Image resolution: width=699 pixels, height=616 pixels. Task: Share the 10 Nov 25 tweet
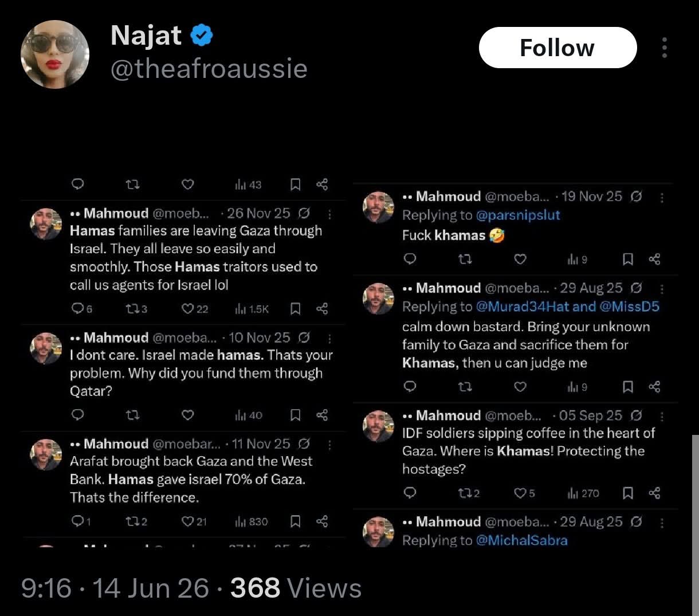322,415
